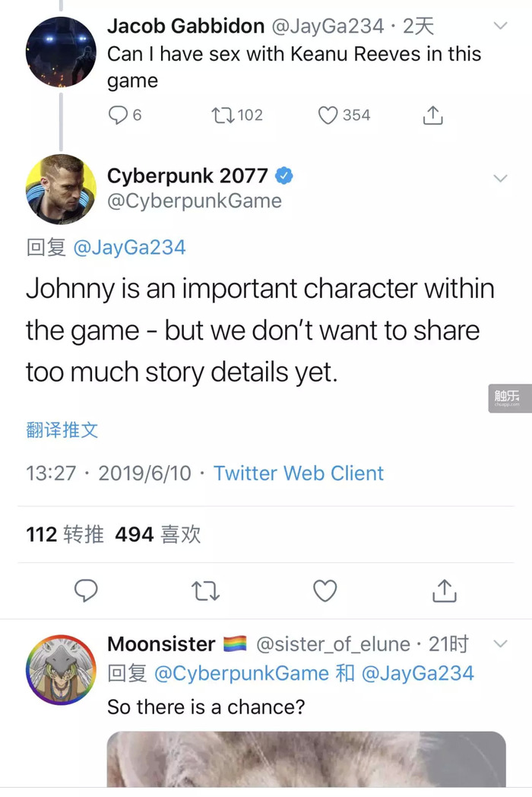Share the Cyberpunk 2077 main tweet
The width and height of the screenshot is (532, 797).
pyautogui.click(x=445, y=590)
